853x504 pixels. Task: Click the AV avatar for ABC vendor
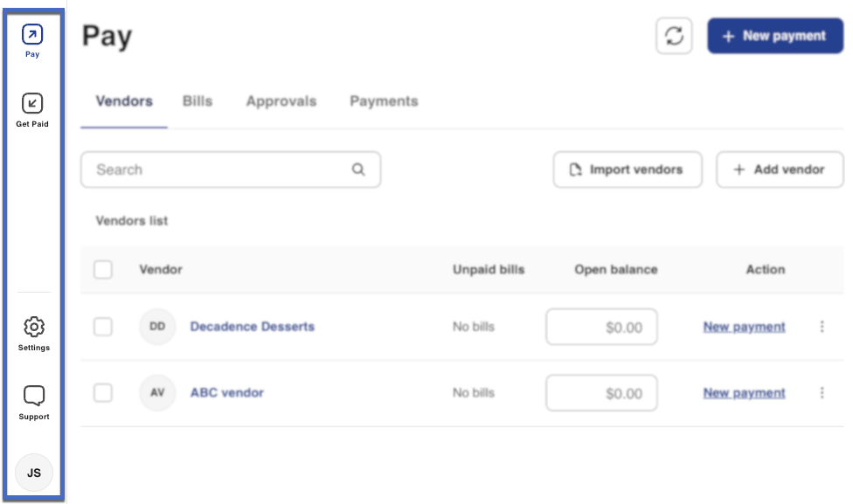point(157,393)
